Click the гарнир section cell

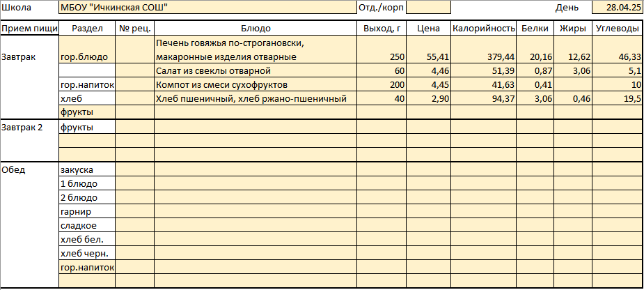point(87,211)
